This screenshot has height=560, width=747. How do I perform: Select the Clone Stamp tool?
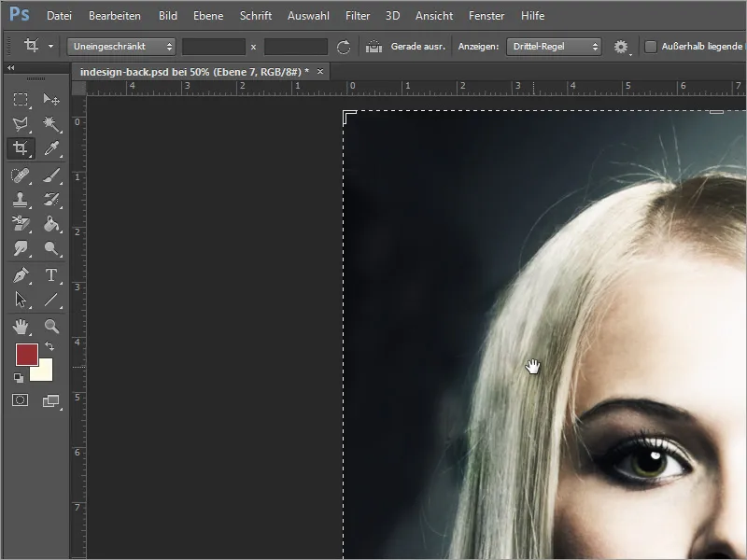coord(20,200)
